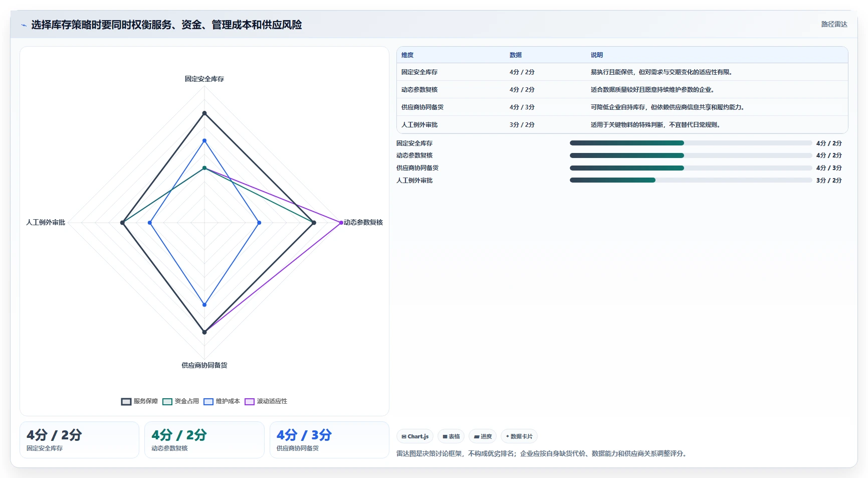Click description starting 可降低企业自持库存

click(x=669, y=107)
